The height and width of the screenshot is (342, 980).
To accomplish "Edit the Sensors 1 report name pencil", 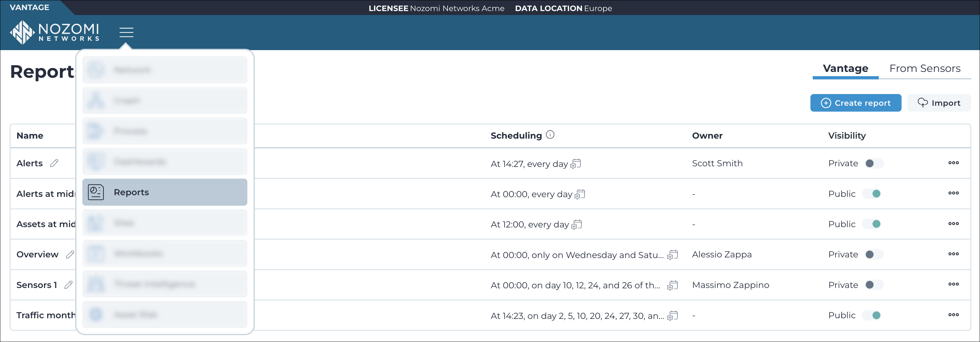I will [x=68, y=285].
